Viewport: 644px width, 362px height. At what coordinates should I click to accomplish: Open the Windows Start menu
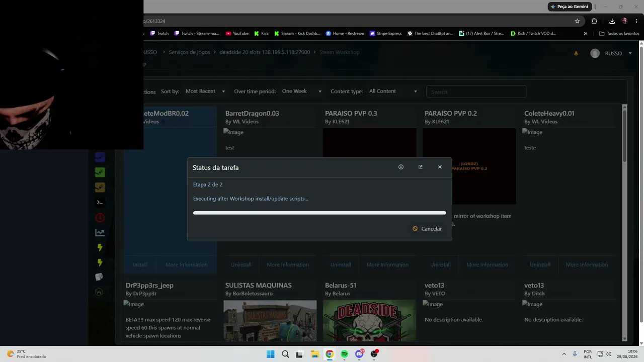click(x=270, y=354)
